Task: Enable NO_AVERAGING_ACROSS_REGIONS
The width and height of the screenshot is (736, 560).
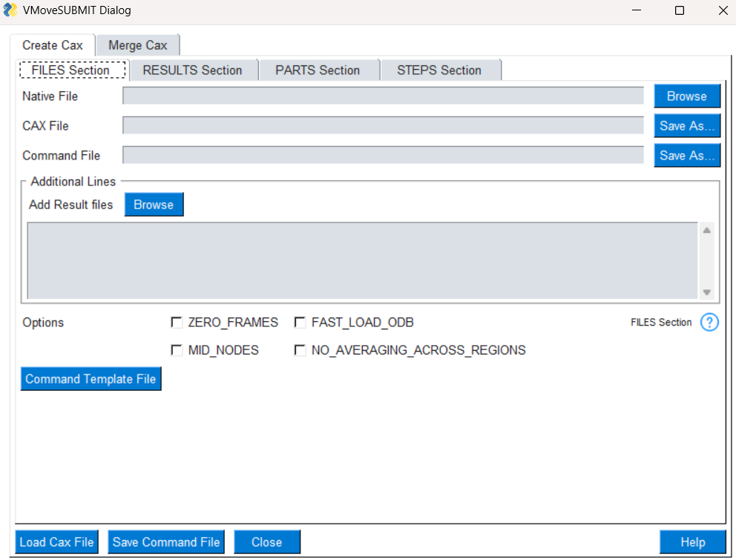Action: tap(300, 349)
